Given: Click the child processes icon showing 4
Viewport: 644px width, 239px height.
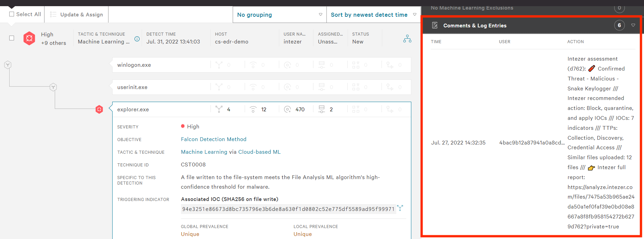Looking at the screenshot, I should pyautogui.click(x=219, y=109).
